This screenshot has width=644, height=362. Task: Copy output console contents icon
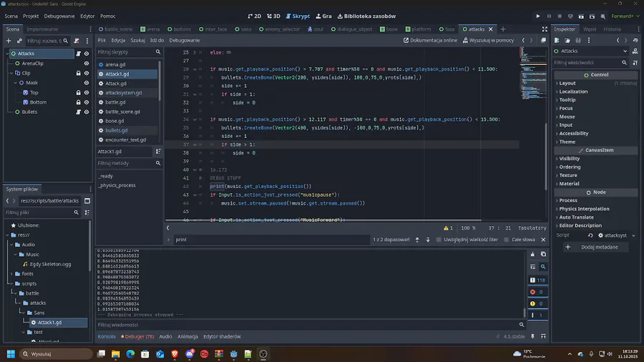[543, 254]
